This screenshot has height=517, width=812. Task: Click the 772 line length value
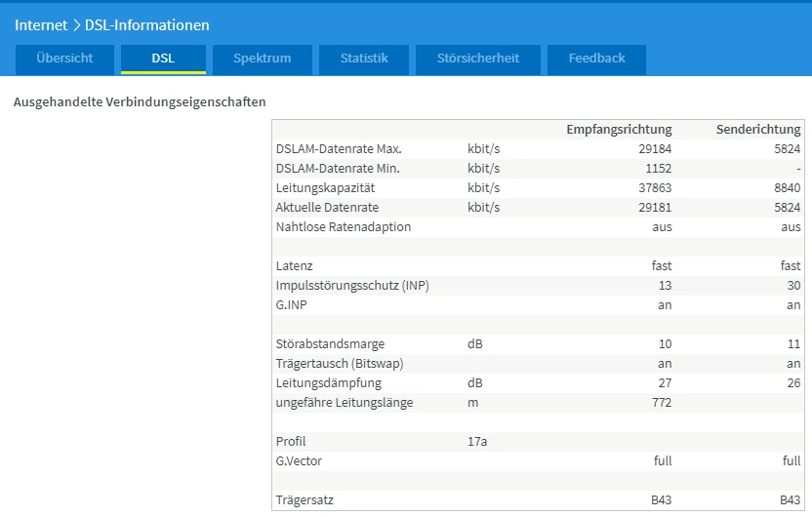660,402
